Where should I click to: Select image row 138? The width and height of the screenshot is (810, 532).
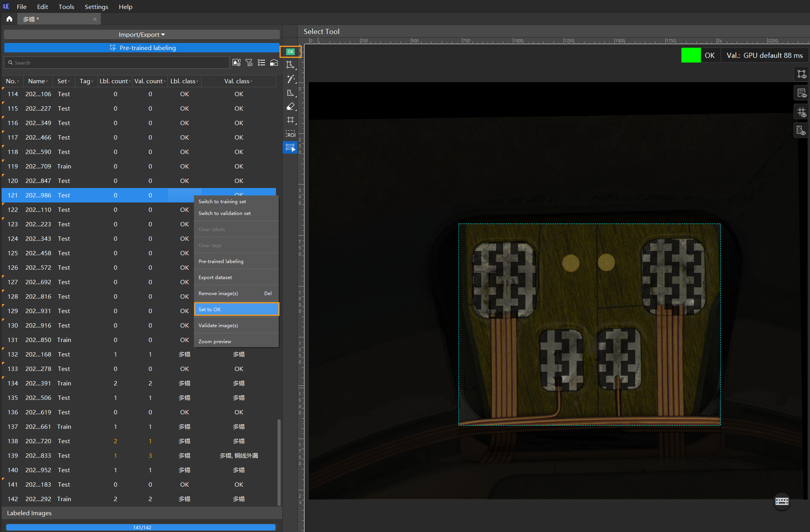(139, 441)
